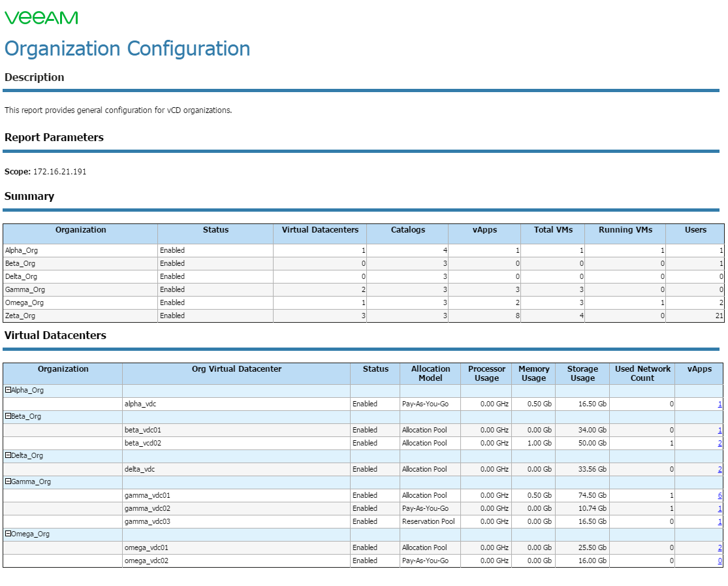Open vApps link for gamma_vdc01

720,495
